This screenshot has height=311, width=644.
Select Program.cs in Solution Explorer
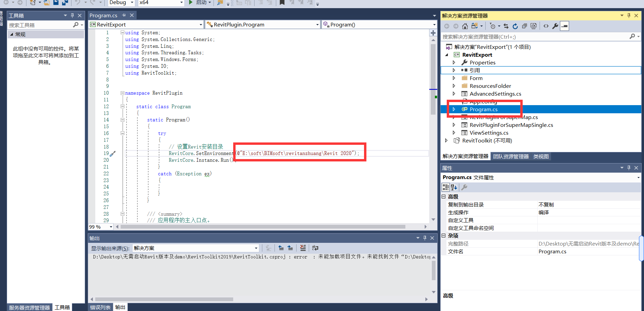coord(484,109)
